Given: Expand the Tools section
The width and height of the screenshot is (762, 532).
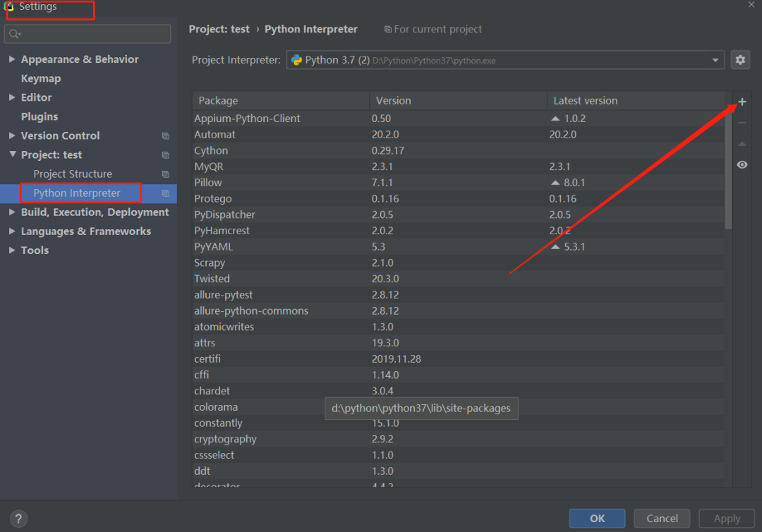Looking at the screenshot, I should point(12,250).
